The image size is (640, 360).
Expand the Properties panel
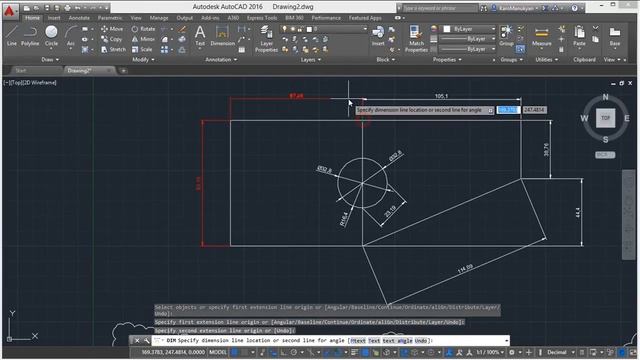coord(447,60)
